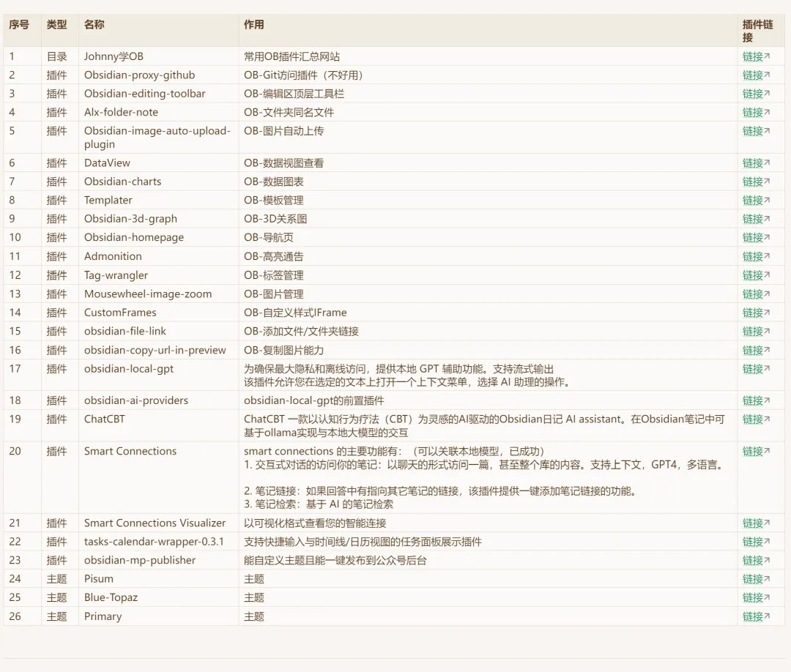
Task: Click description OB-文件夹同名文件
Action: click(x=289, y=113)
